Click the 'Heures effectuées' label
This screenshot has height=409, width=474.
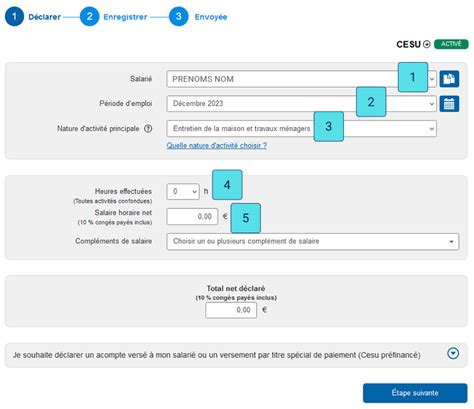[x=123, y=191]
